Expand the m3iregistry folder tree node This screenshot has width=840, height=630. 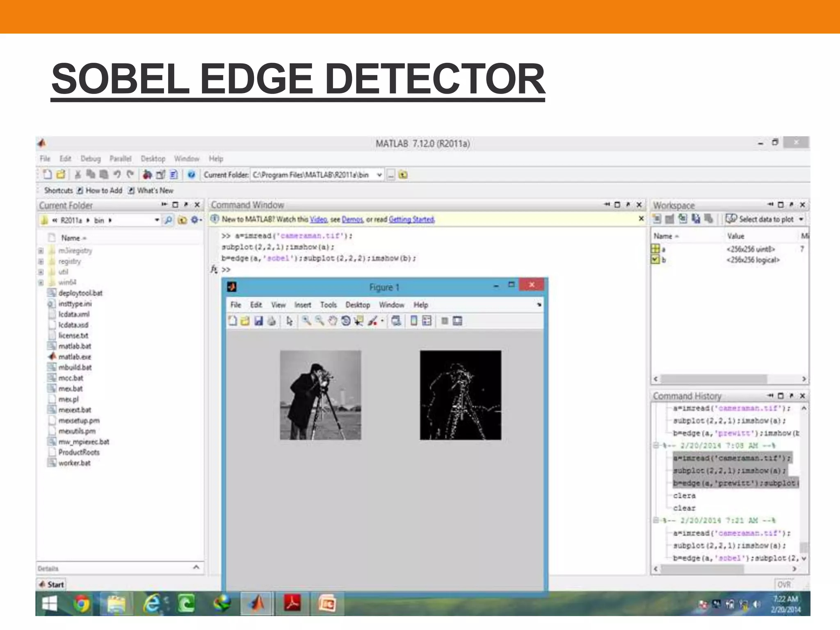pyautogui.click(x=41, y=251)
